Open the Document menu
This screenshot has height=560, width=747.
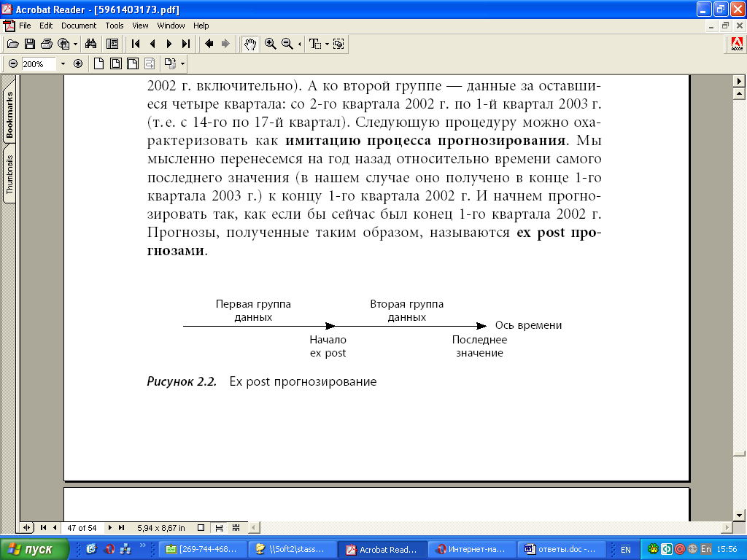[x=79, y=26]
